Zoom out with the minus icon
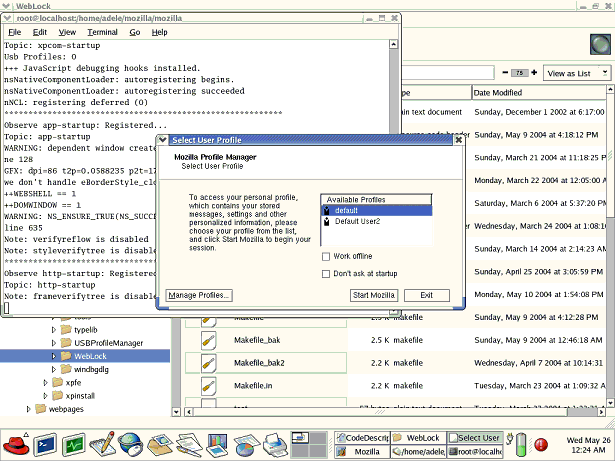This screenshot has width=615, height=461. coord(505,73)
